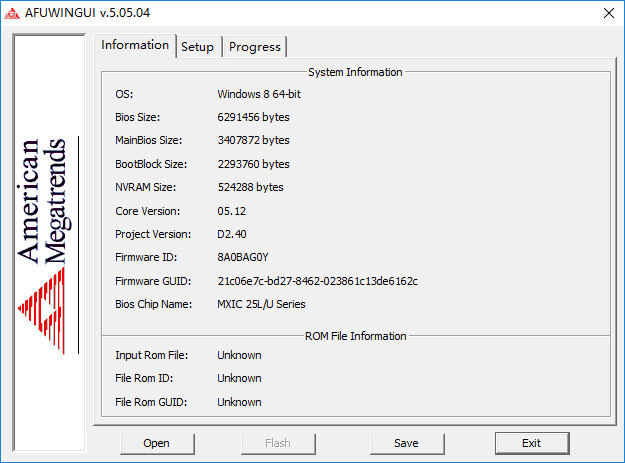Click the Open button
625x463 pixels.
coord(157,443)
